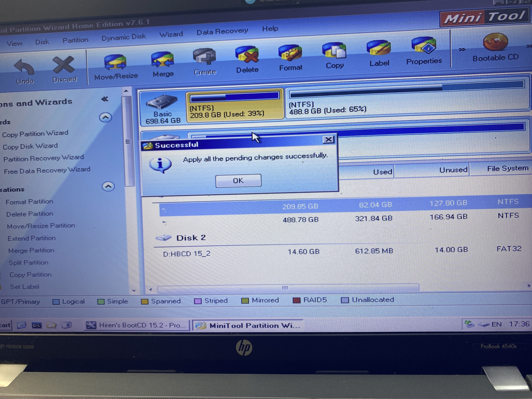Click the Used column header
532x399 pixels.
click(x=366, y=172)
